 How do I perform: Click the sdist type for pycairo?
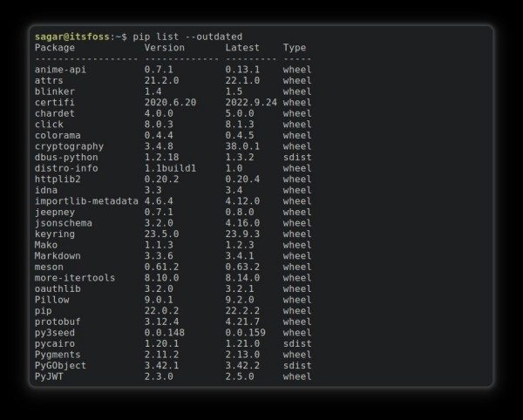[x=296, y=343]
